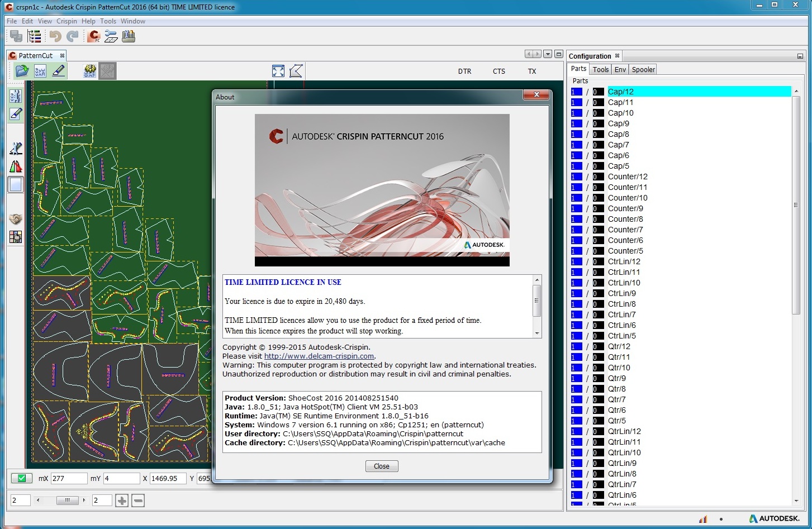The width and height of the screenshot is (812, 529).
Task: Click the grid with hand pointer icon
Action: tap(16, 237)
